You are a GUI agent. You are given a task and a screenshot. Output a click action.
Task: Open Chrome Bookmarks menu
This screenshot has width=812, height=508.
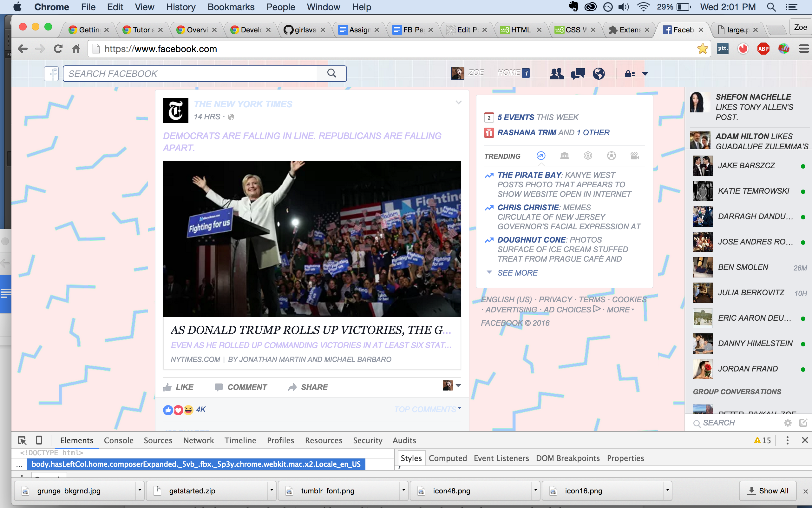coord(231,7)
